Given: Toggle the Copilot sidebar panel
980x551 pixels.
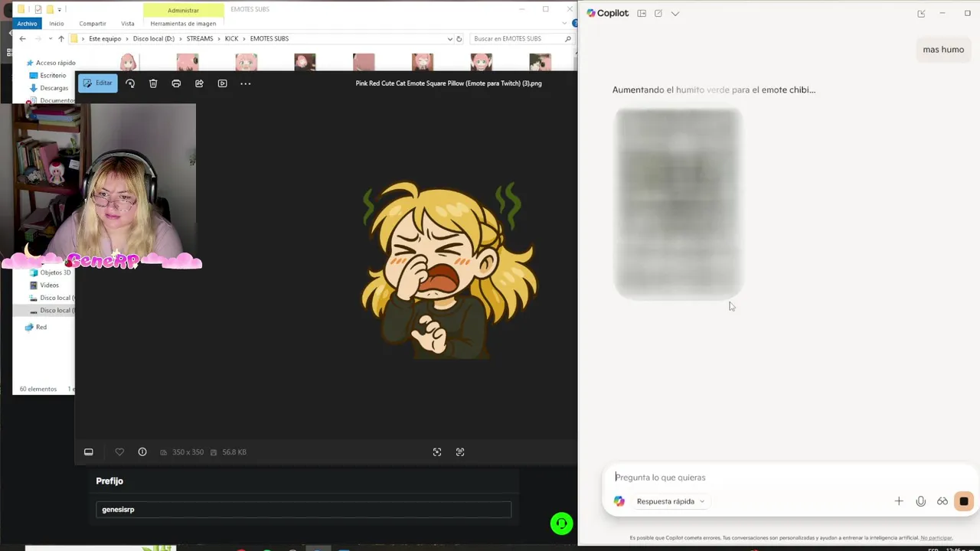Looking at the screenshot, I should pyautogui.click(x=642, y=13).
